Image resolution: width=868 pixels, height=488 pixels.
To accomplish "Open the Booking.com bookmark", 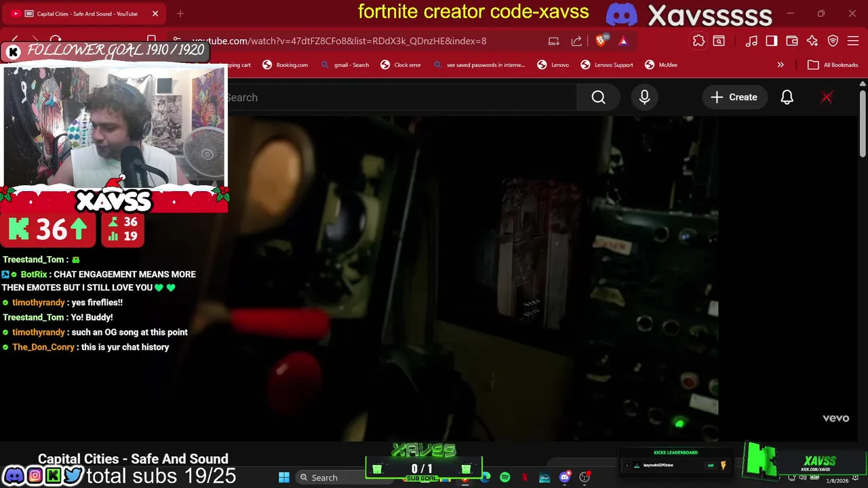I will point(285,65).
